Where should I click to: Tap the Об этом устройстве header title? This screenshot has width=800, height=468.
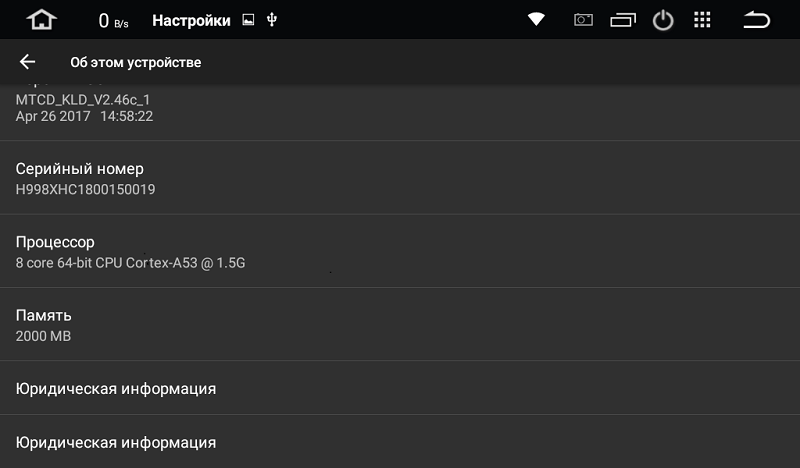(x=136, y=62)
